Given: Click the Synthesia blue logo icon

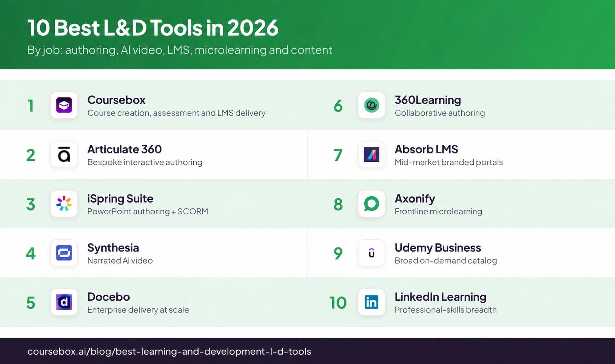Looking at the screenshot, I should coord(64,253).
